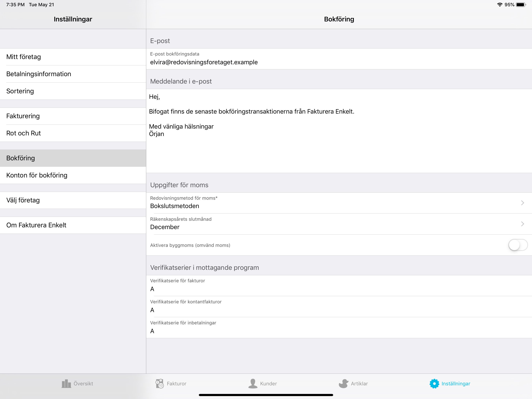Edit Verifikatserie för fakturor field

click(x=339, y=286)
